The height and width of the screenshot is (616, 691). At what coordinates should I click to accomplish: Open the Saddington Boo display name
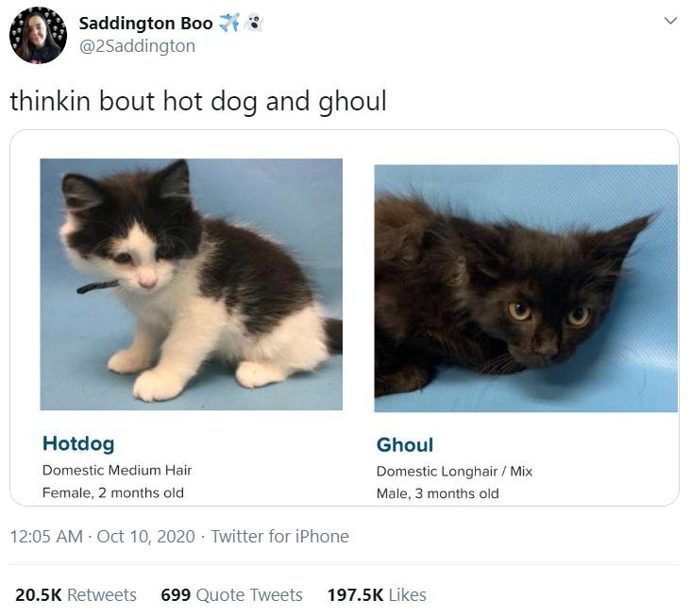pos(145,24)
